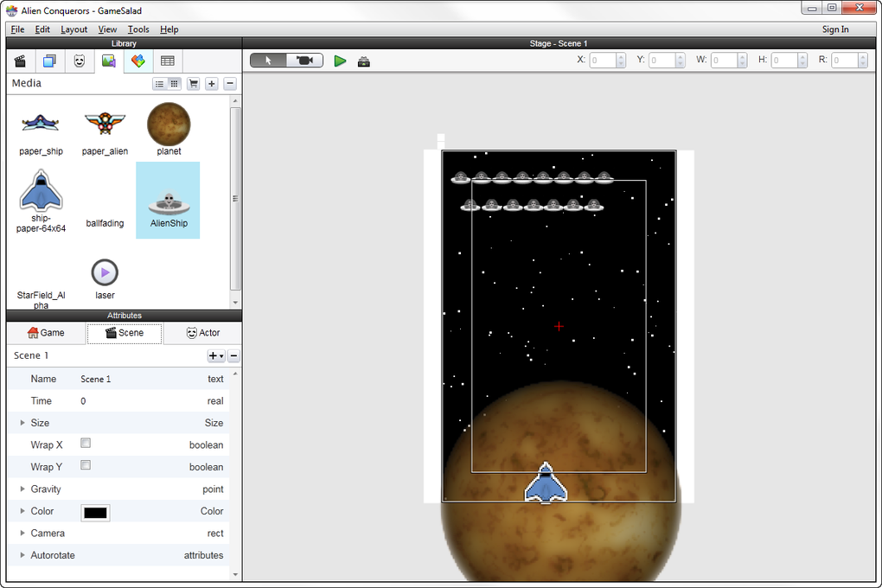Click the Media panel vertical scrollbar

click(x=235, y=198)
